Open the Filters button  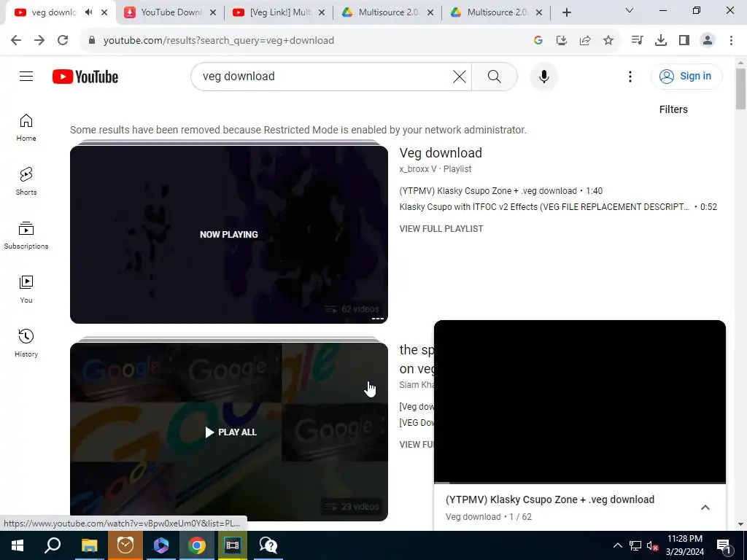[x=673, y=109]
